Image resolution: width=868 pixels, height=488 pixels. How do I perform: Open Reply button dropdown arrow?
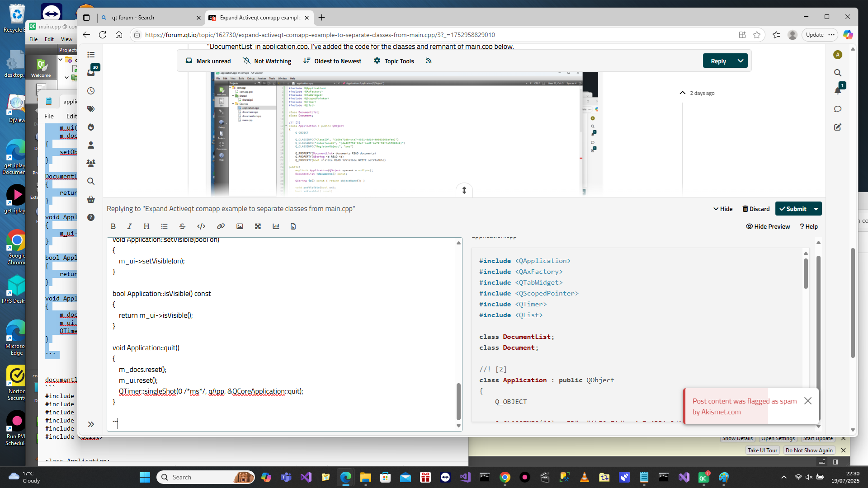click(741, 61)
